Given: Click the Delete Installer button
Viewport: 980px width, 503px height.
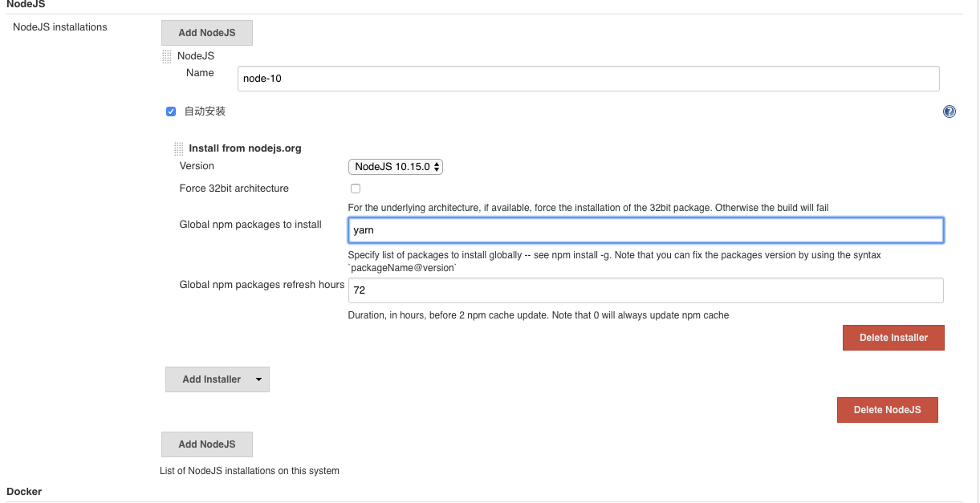Looking at the screenshot, I should point(893,337).
